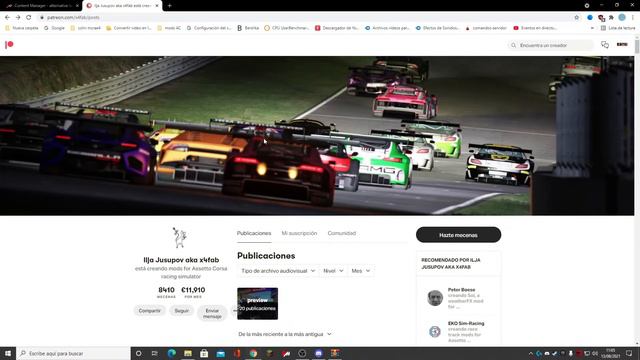Show more bookmarks overflow chevron
Screen dimensions: 640x360
click(592, 28)
